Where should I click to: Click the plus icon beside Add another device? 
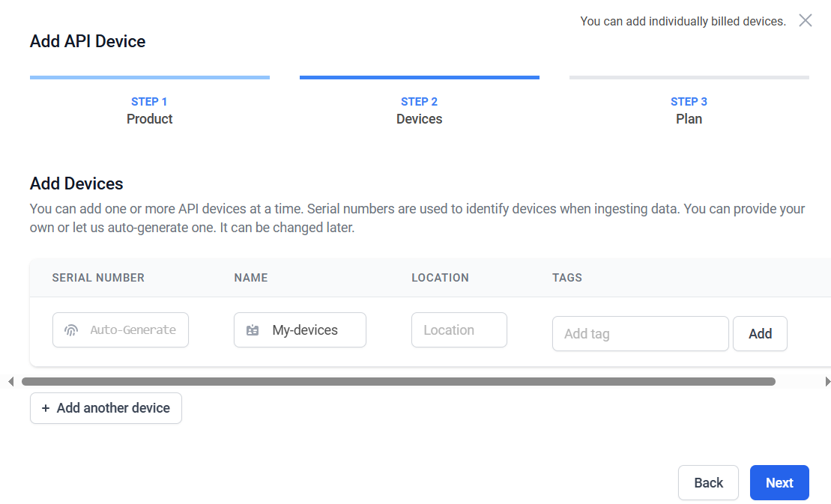click(46, 408)
